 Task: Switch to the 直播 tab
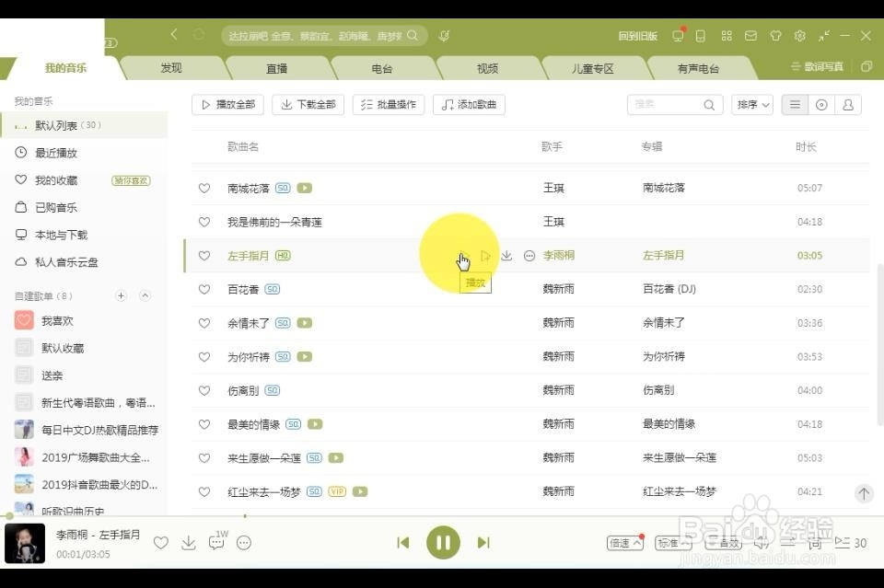click(277, 68)
